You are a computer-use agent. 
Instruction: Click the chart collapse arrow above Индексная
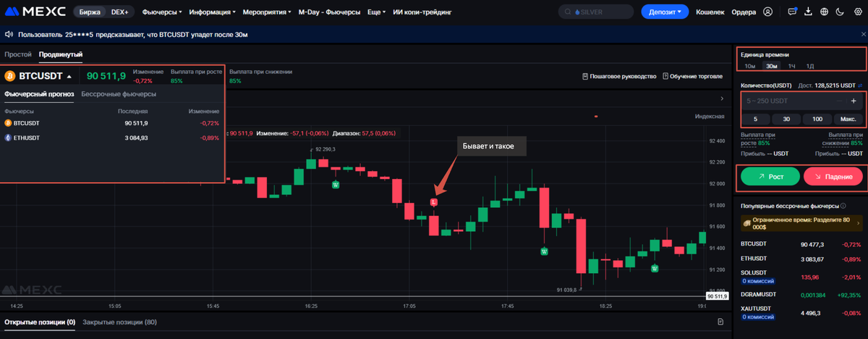[x=720, y=99]
